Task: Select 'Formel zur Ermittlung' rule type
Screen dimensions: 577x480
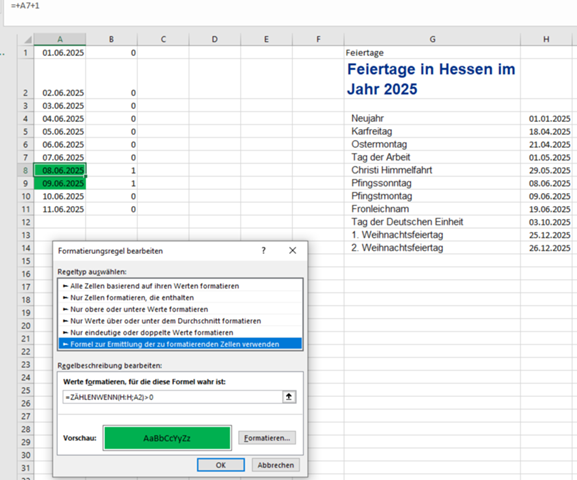Action: click(180, 344)
